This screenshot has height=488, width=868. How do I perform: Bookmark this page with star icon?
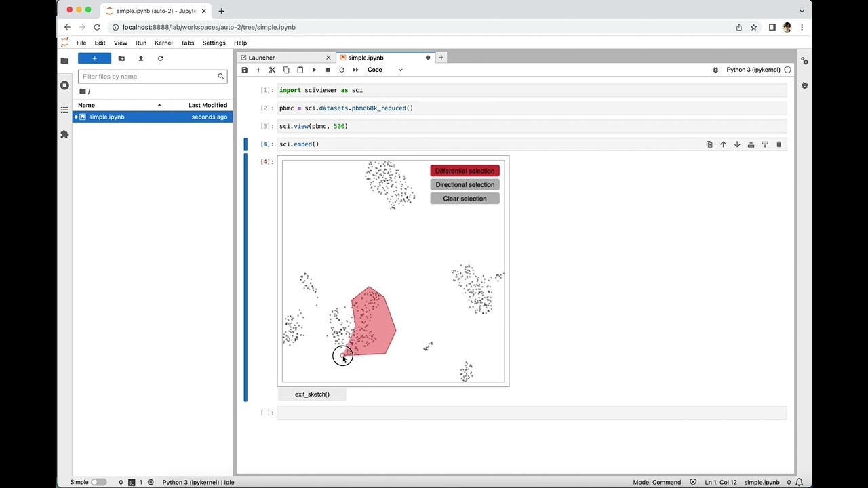coord(753,27)
